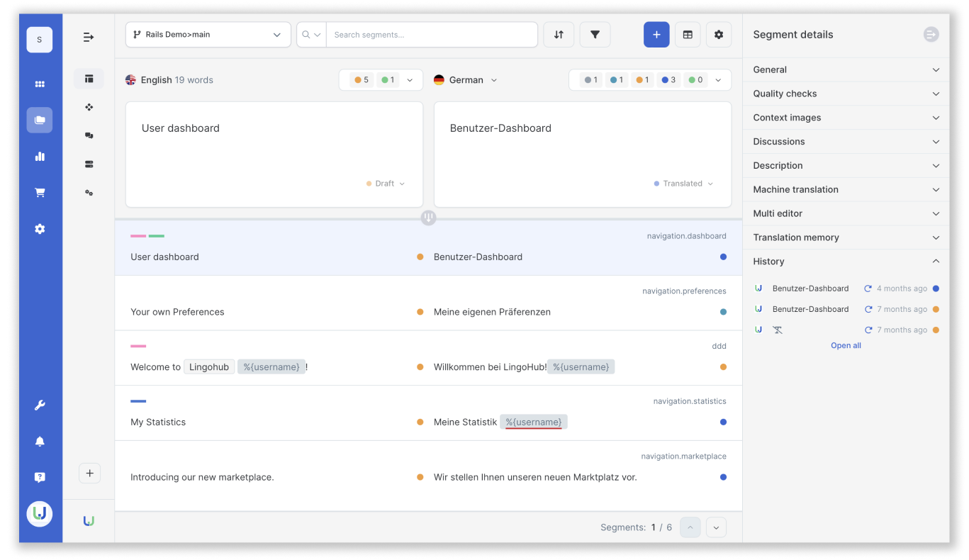
Task: Open editor settings gear in toolbar
Action: pos(719,35)
